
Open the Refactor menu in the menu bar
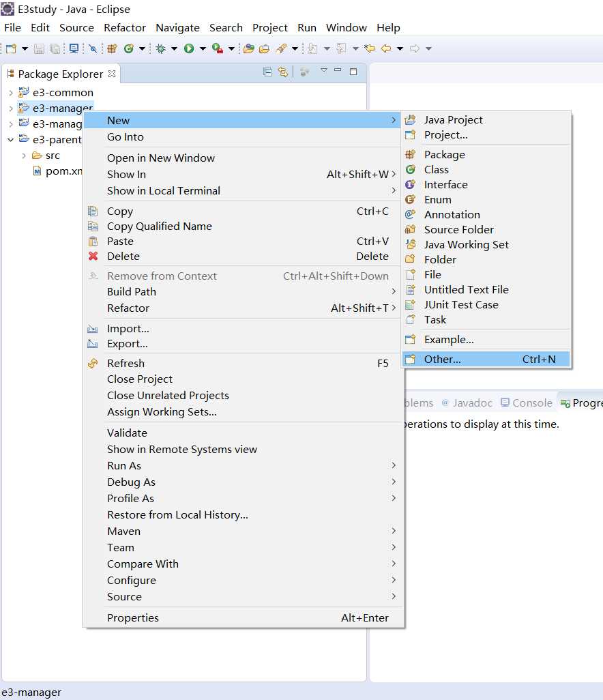tap(125, 28)
